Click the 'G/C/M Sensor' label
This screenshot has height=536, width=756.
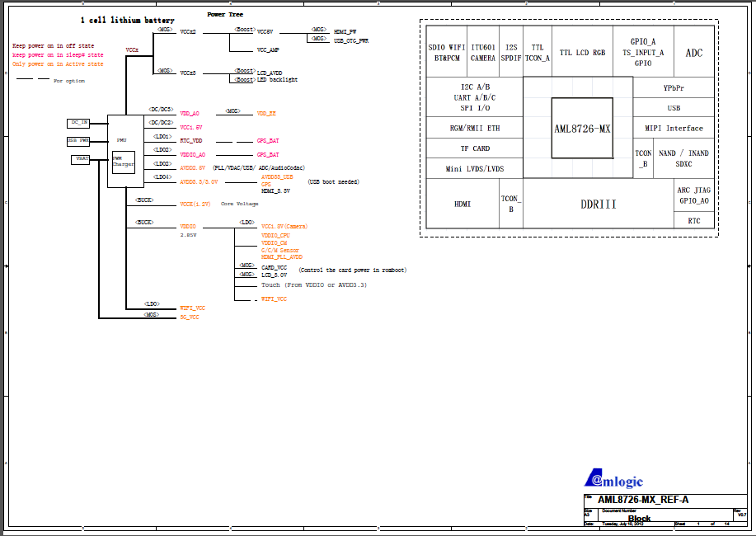pos(280,251)
